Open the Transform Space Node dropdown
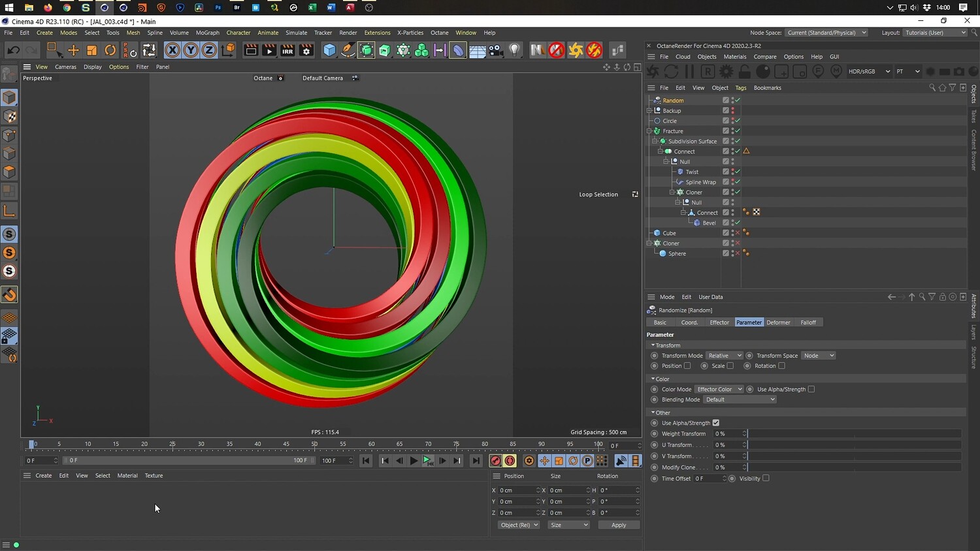 [819, 356]
